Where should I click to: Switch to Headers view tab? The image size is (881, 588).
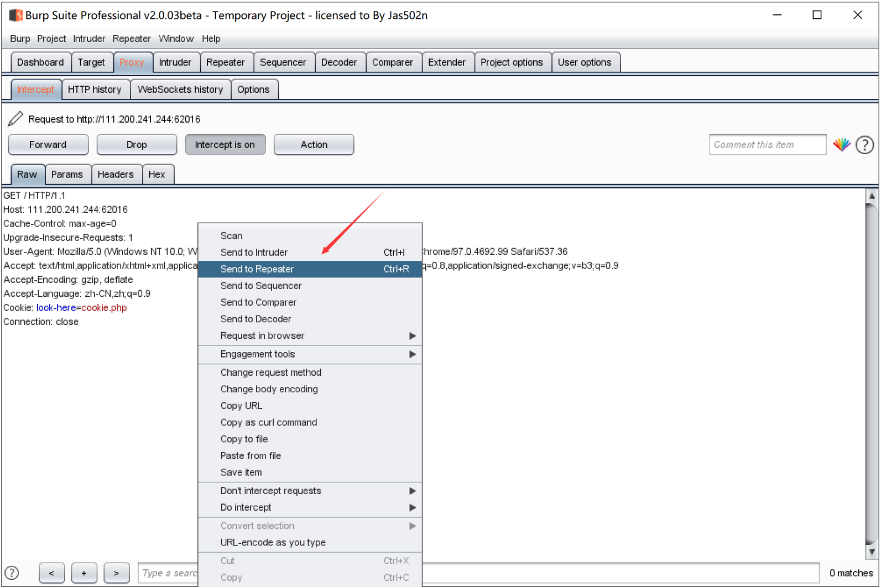pyautogui.click(x=116, y=175)
